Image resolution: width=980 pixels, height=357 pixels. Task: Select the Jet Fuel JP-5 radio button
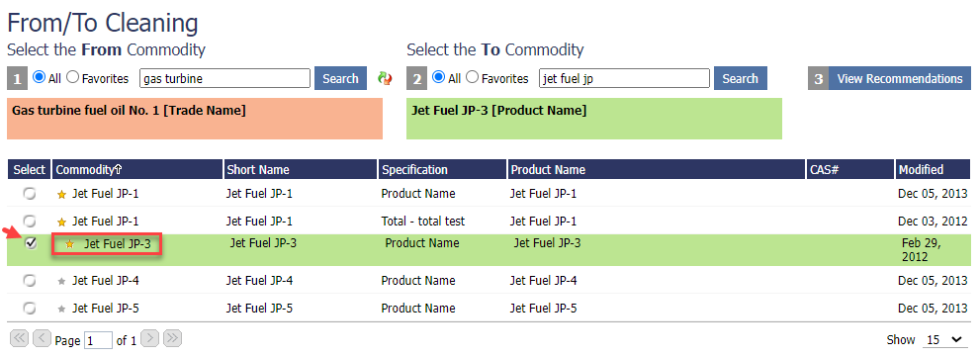pyautogui.click(x=30, y=309)
